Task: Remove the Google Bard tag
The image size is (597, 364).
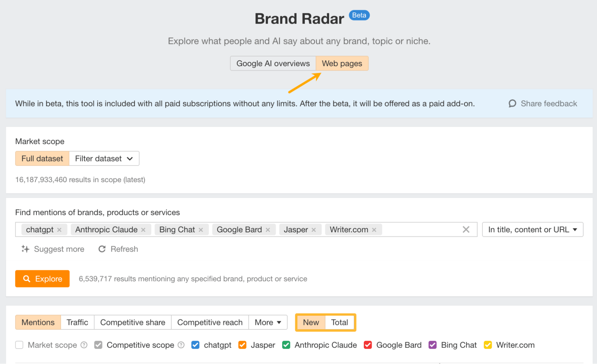Action: click(268, 230)
